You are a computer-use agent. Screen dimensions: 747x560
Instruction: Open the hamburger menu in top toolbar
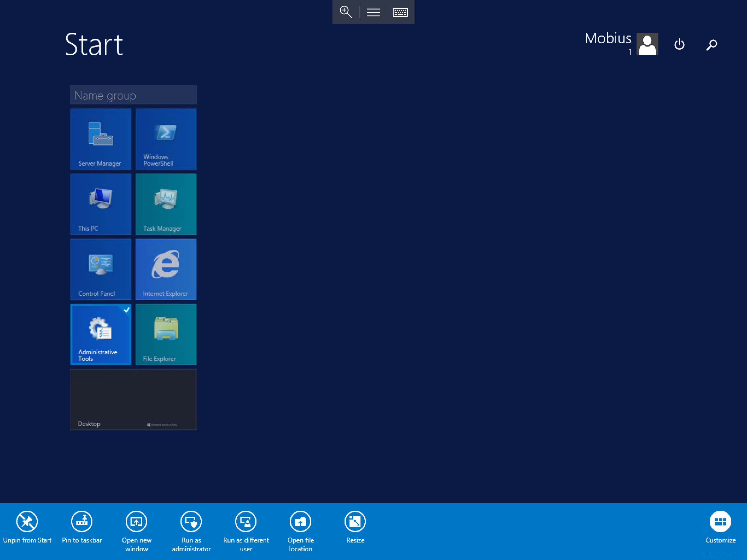point(373,13)
